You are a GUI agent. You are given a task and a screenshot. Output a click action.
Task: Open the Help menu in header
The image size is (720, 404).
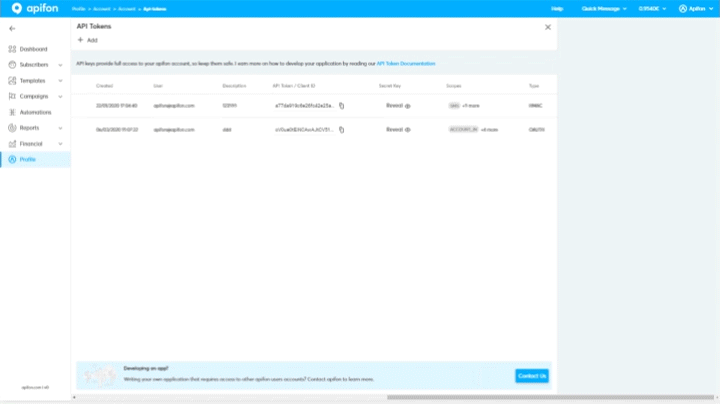click(557, 8)
